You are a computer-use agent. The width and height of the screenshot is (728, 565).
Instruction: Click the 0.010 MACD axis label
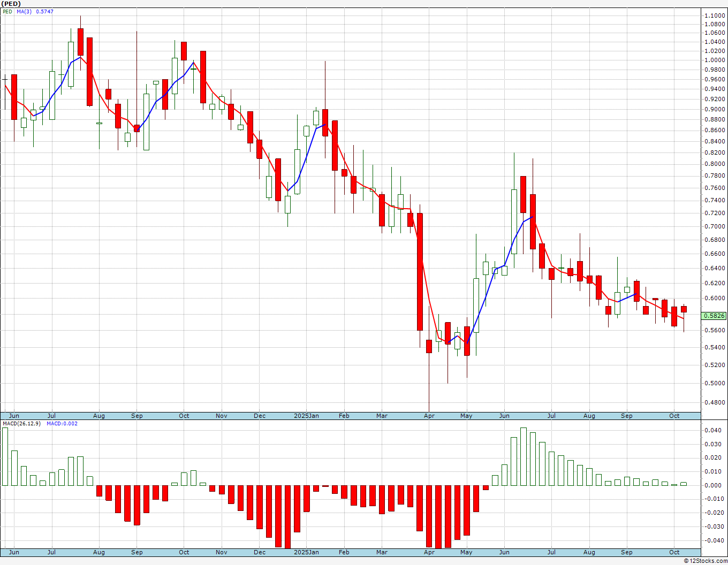pos(713,471)
